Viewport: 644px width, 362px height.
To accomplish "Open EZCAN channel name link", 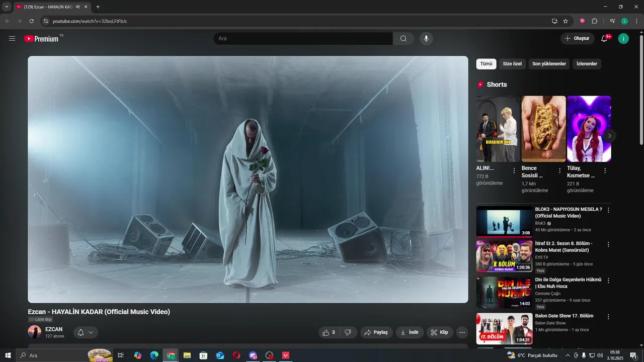I will point(54,329).
